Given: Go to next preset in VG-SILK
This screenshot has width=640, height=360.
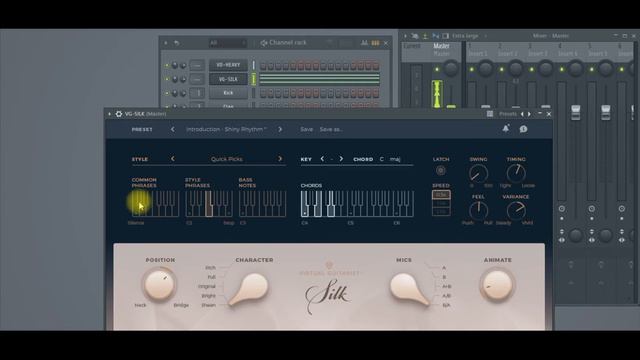Looking at the screenshot, I should 280,129.
